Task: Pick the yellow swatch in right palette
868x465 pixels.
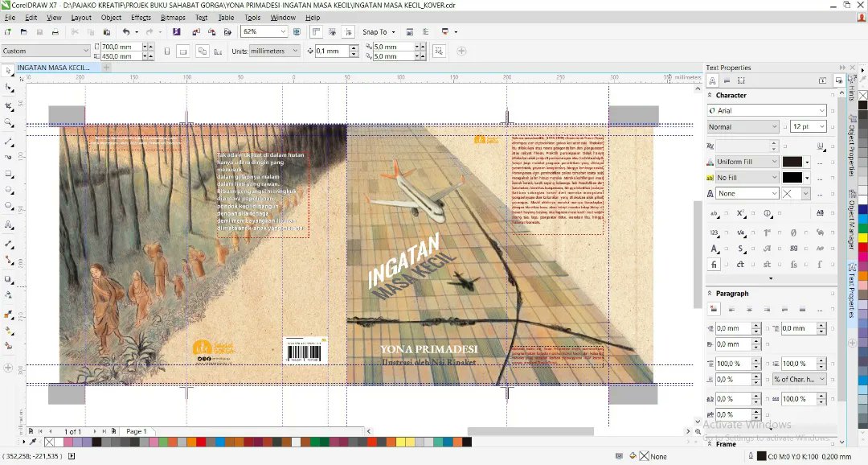Action: coord(862,238)
